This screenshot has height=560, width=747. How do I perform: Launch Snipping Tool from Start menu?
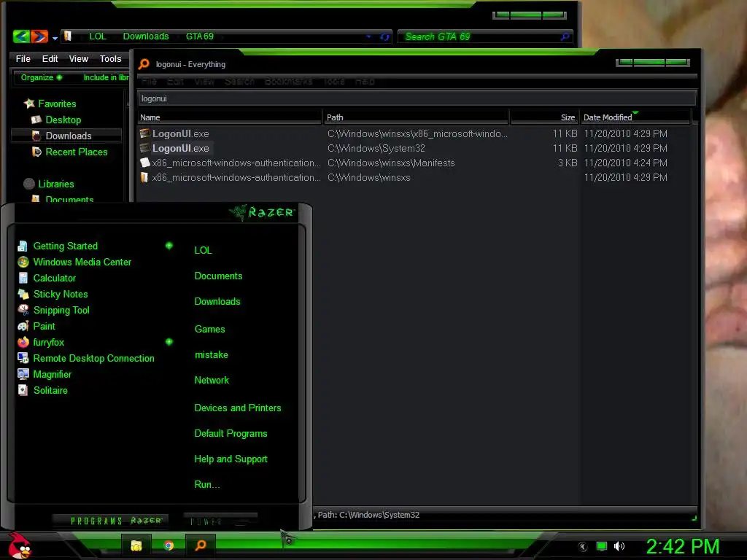point(61,310)
